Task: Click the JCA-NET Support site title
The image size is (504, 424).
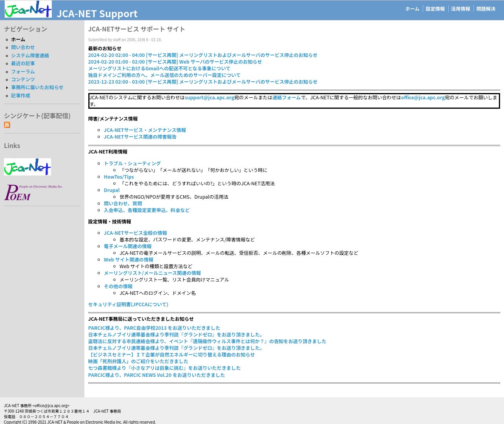Action: pos(97,13)
